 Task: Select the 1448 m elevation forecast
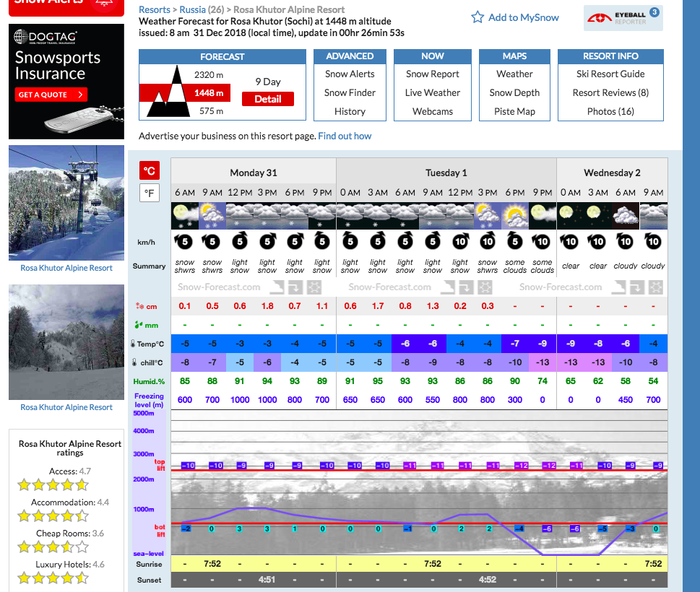(x=209, y=93)
